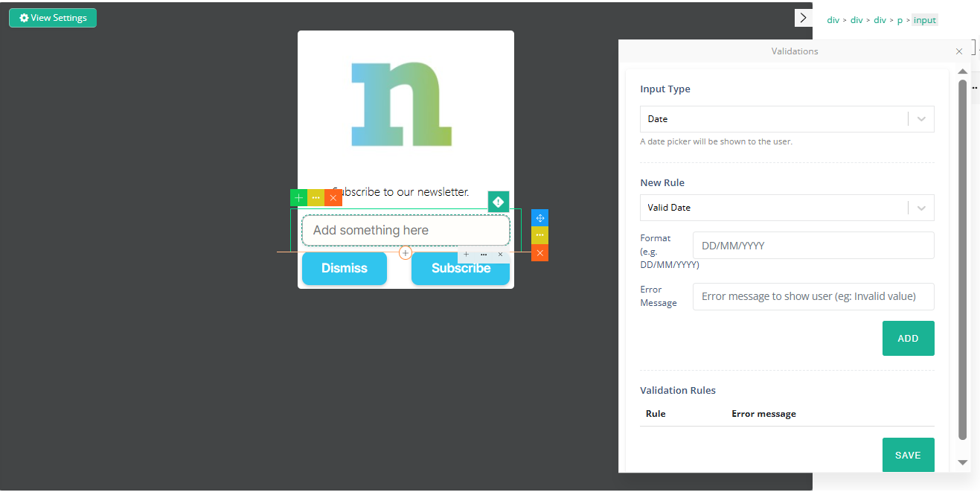Click the teal validation warning diamond icon
Image resolution: width=980 pixels, height=498 pixels.
pyautogui.click(x=499, y=202)
